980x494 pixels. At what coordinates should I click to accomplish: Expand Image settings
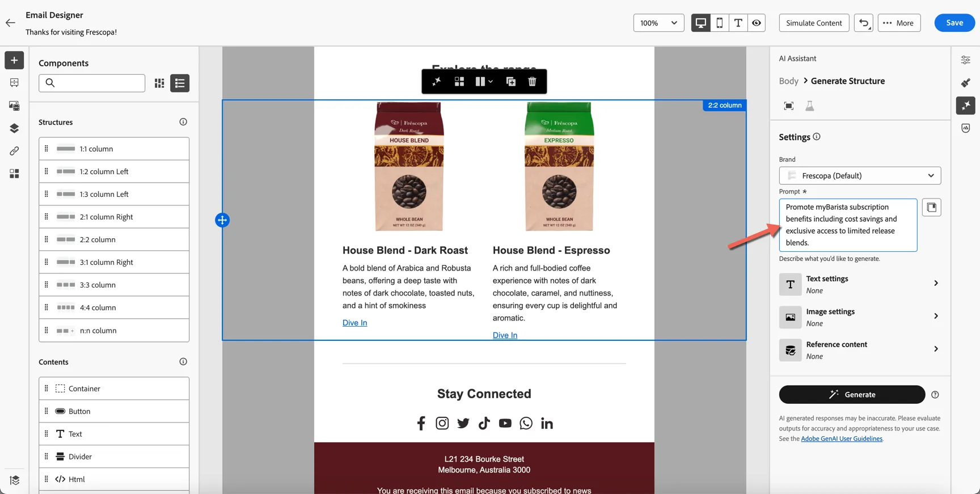tap(860, 317)
